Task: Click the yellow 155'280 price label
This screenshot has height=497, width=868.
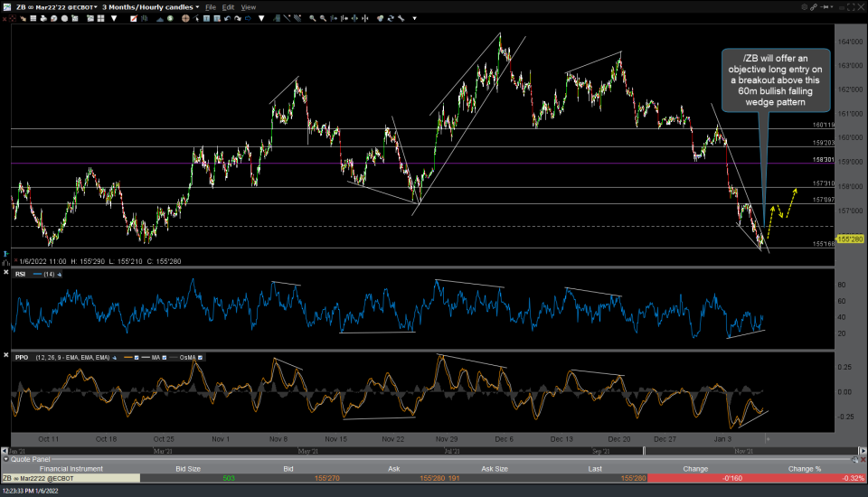Action: click(850, 239)
